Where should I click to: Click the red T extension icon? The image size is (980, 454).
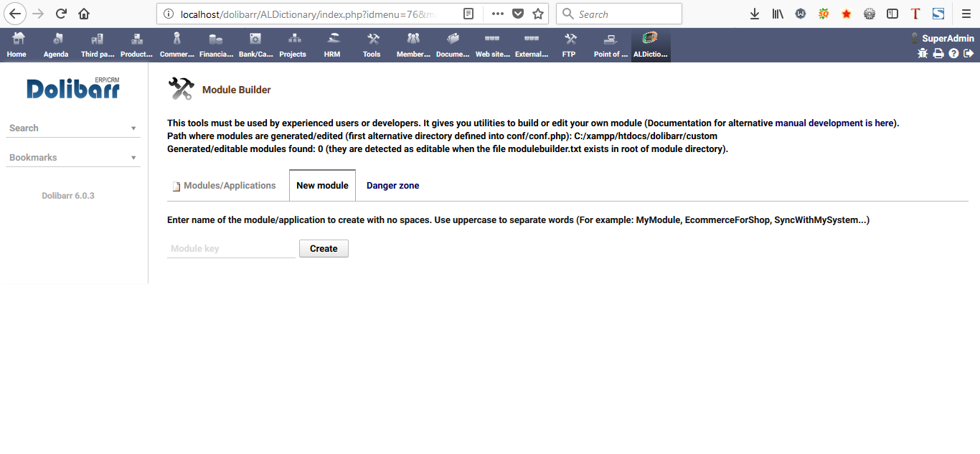click(915, 14)
